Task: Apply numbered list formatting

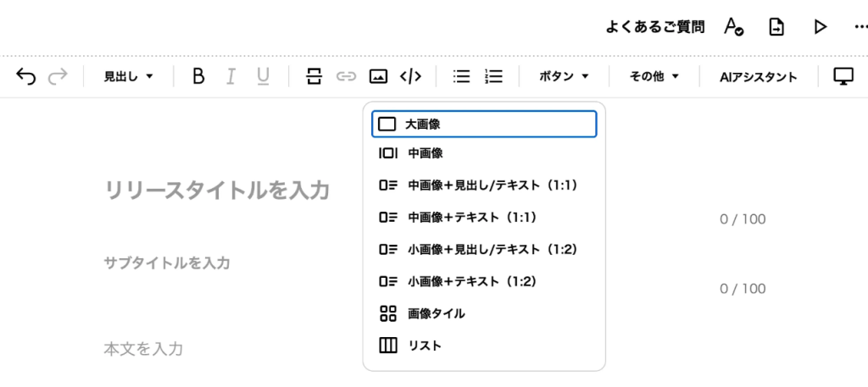Action: click(x=493, y=76)
